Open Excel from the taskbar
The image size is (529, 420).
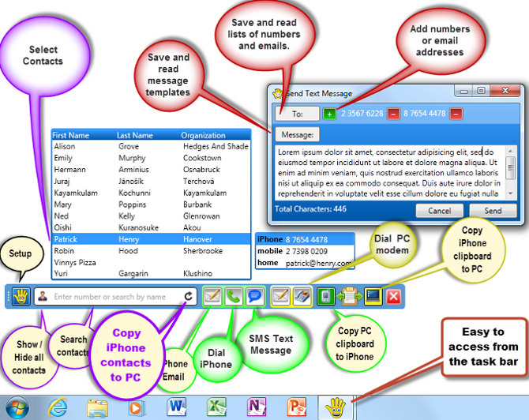[216, 407]
